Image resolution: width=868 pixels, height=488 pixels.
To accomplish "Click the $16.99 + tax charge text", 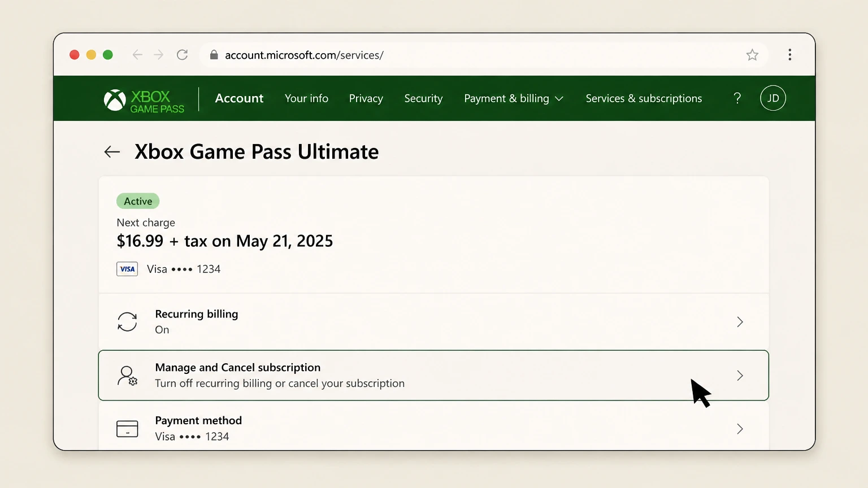I will (224, 241).
